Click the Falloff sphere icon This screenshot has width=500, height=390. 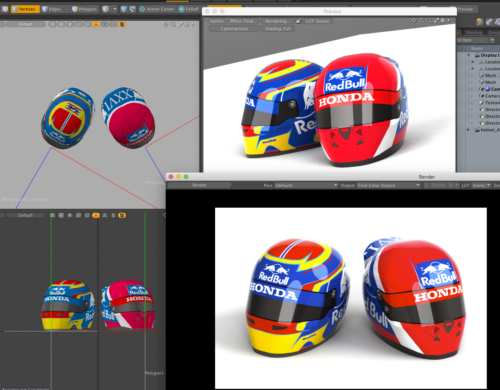pos(182,9)
